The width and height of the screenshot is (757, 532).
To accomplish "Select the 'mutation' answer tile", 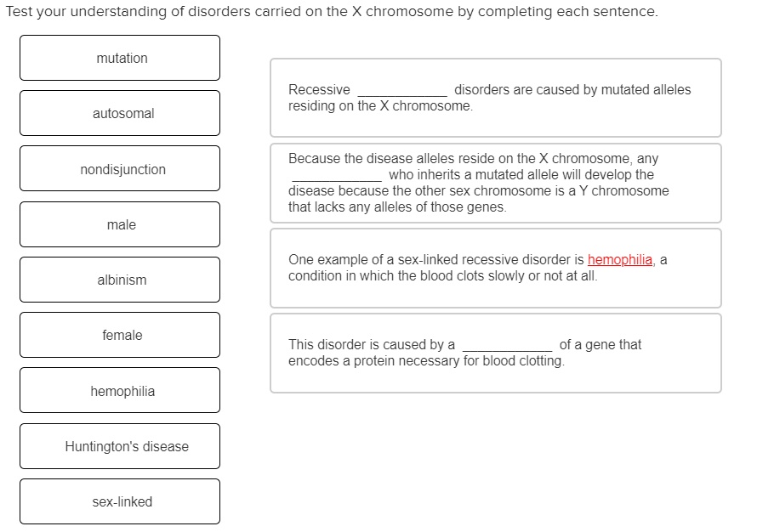I will pos(119,58).
